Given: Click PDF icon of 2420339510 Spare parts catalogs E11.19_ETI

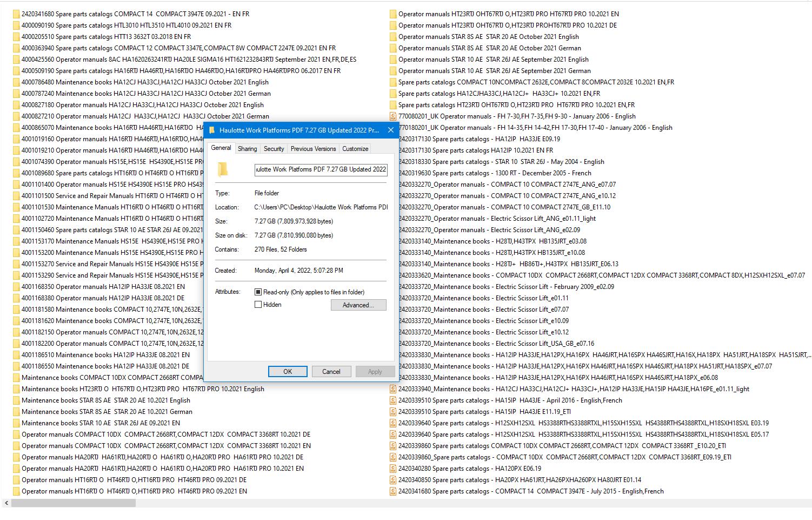Looking at the screenshot, I should pos(393,412).
